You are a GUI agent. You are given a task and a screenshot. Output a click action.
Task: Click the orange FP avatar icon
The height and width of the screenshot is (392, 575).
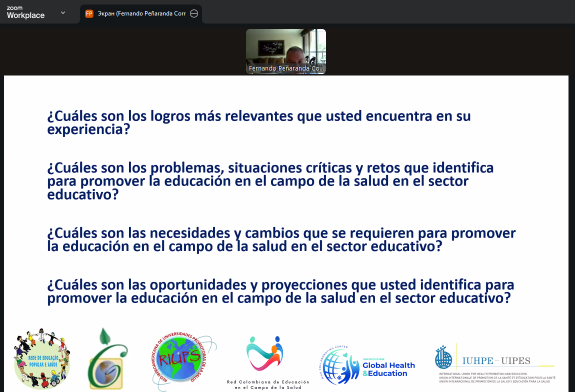89,13
